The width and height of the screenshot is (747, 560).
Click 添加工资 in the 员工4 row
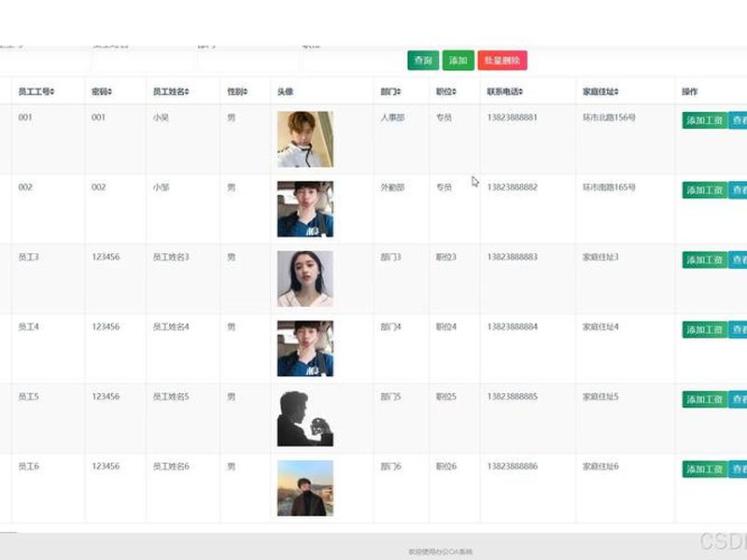point(705,329)
